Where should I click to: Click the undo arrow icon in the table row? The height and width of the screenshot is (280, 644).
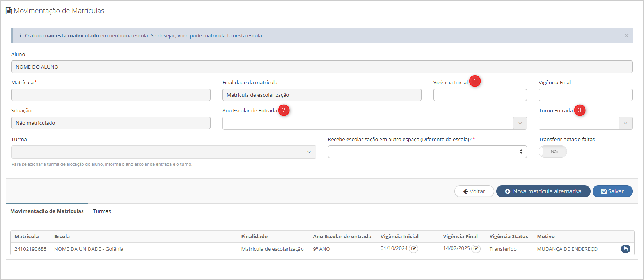coord(626,249)
